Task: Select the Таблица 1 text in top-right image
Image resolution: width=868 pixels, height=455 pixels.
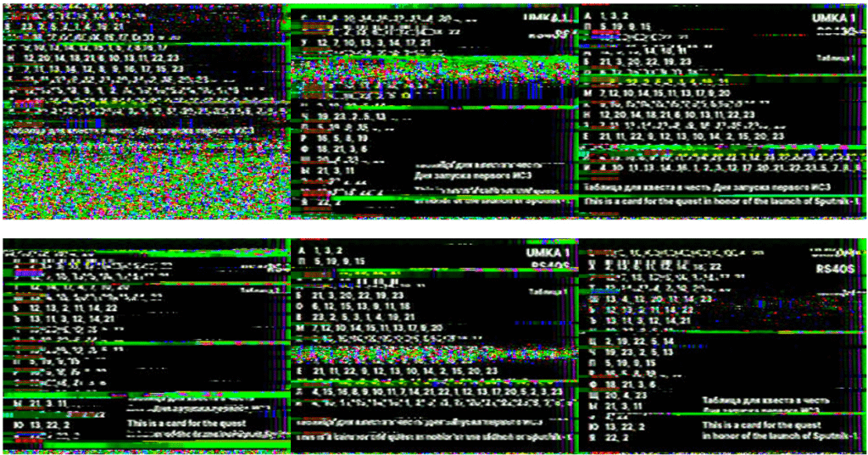Action: click(x=837, y=58)
